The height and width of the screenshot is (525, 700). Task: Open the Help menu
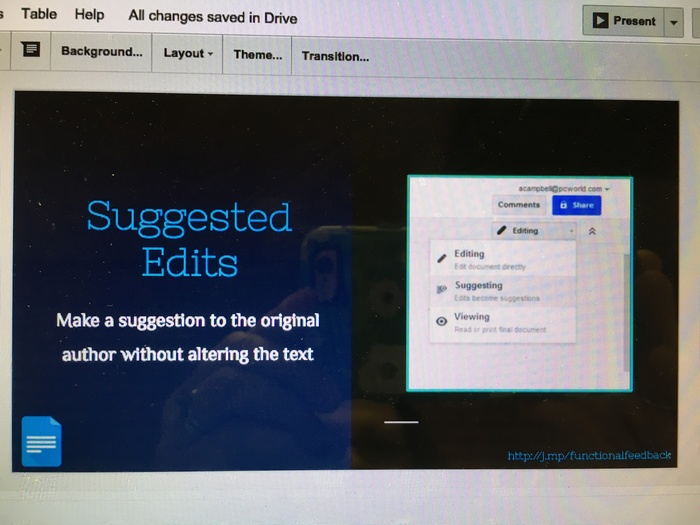(x=89, y=15)
